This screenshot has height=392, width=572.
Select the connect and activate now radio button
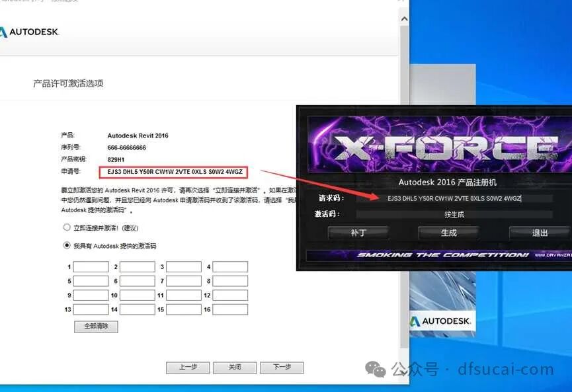[x=67, y=227]
